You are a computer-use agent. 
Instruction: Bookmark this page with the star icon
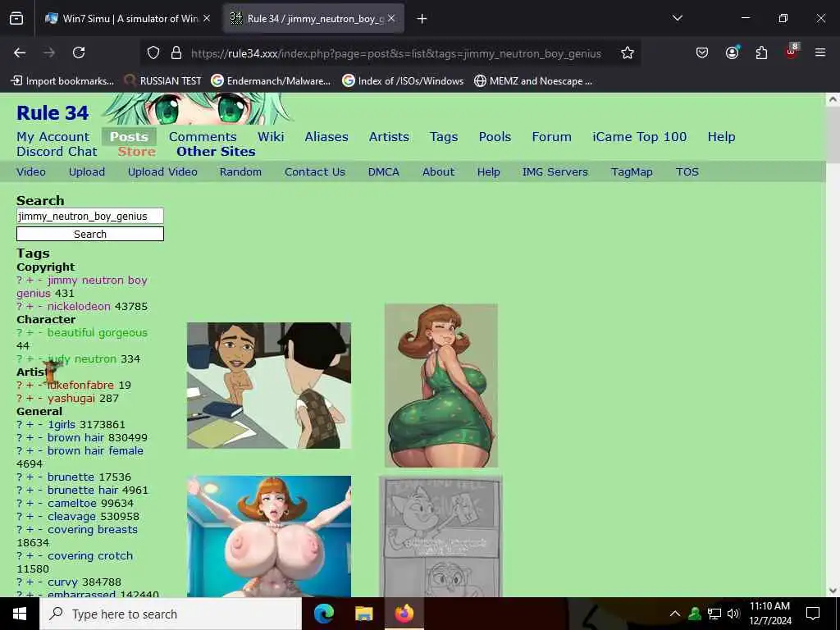tap(628, 52)
